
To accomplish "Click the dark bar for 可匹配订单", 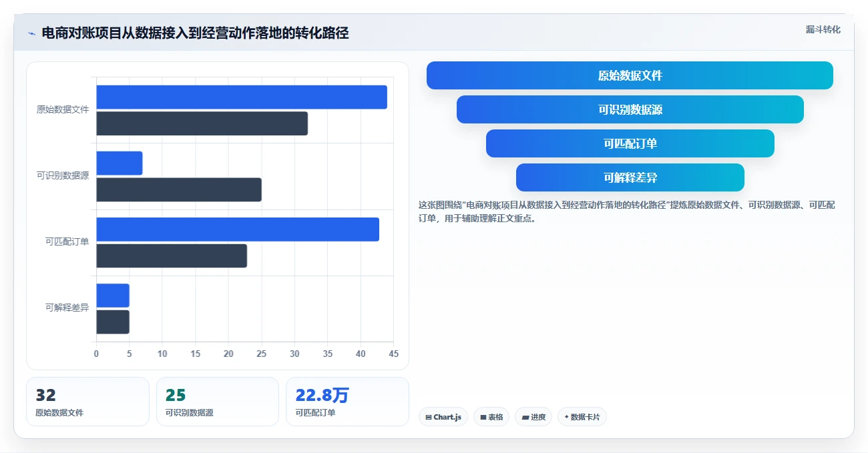I will 172,256.
